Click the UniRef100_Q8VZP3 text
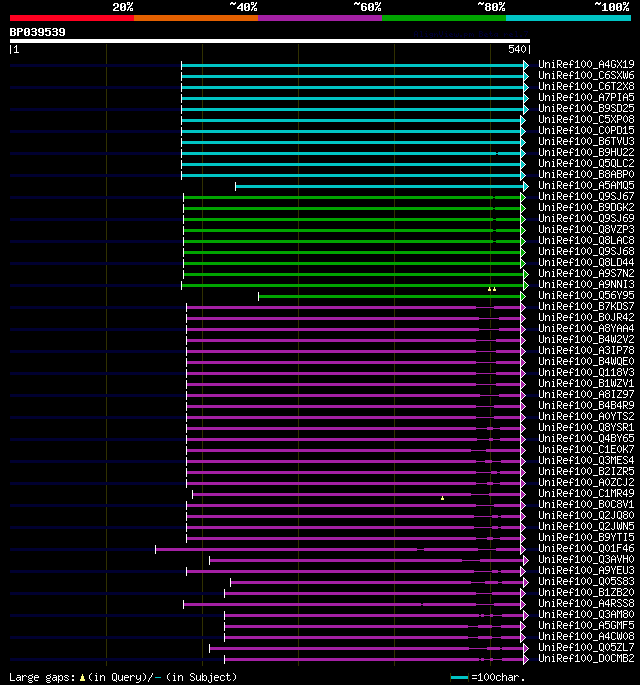 coord(586,229)
